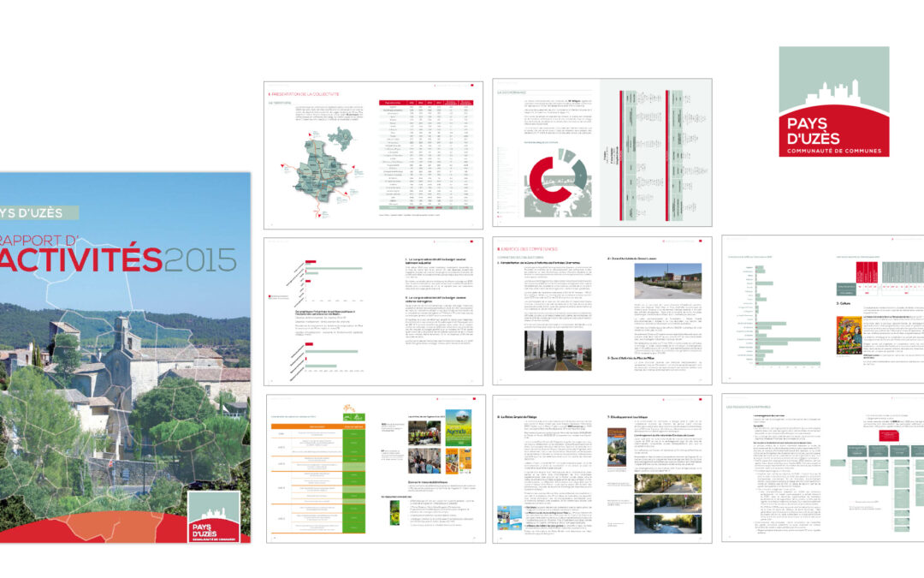Open the budget spread with horizontal bar charts

(x=373, y=312)
